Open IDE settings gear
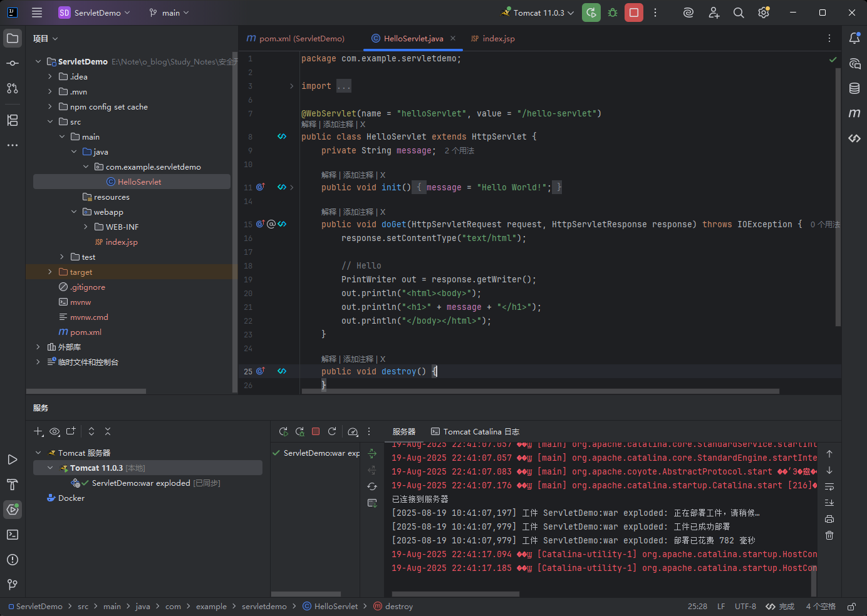The image size is (867, 616). coord(764,13)
